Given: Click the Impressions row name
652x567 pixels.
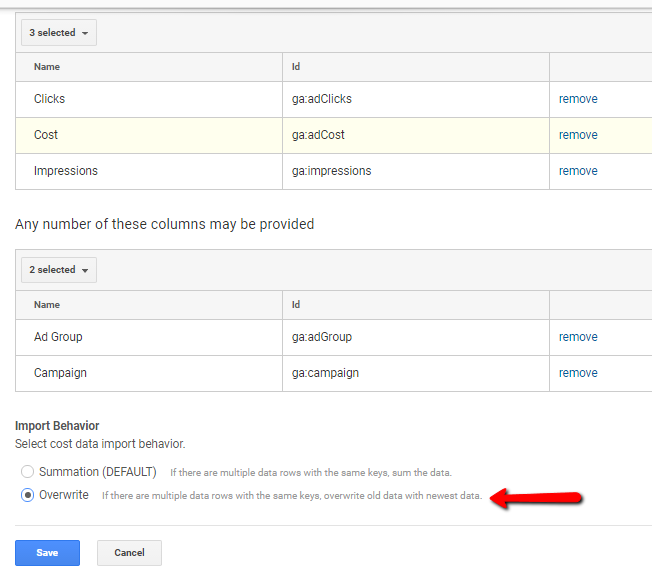Looking at the screenshot, I should [x=66, y=171].
